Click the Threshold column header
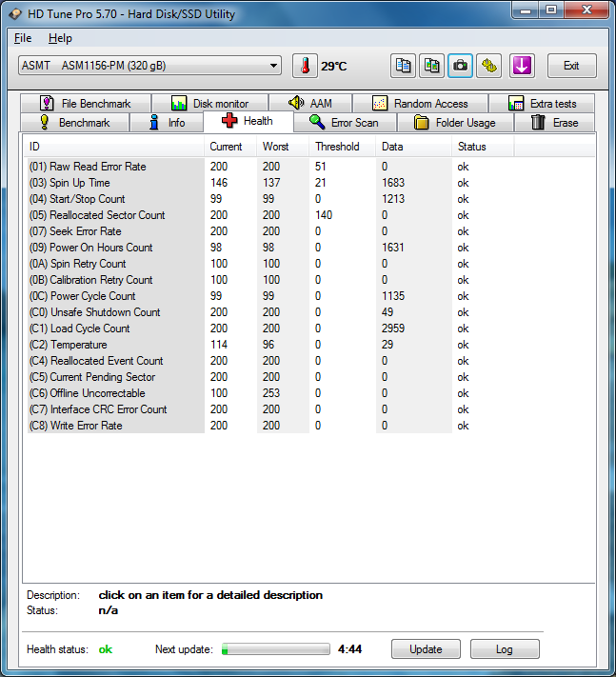 coord(343,147)
